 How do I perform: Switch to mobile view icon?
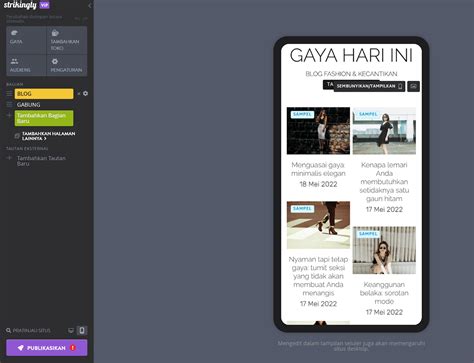[x=82, y=330]
